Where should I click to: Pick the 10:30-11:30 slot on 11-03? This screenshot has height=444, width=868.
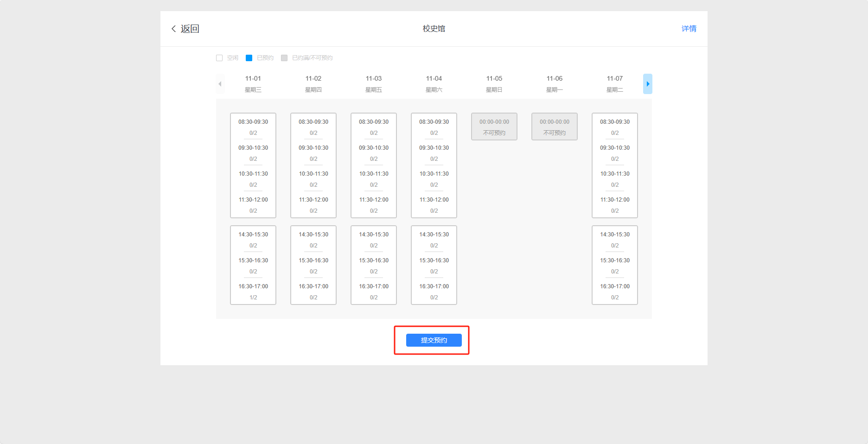tap(374, 179)
